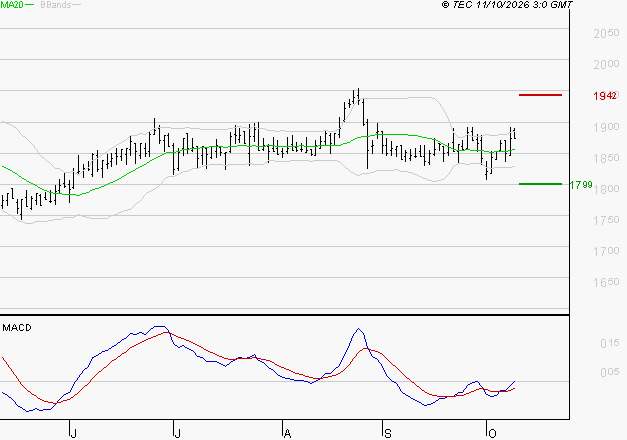Click the 1900 price axis label

(606, 127)
